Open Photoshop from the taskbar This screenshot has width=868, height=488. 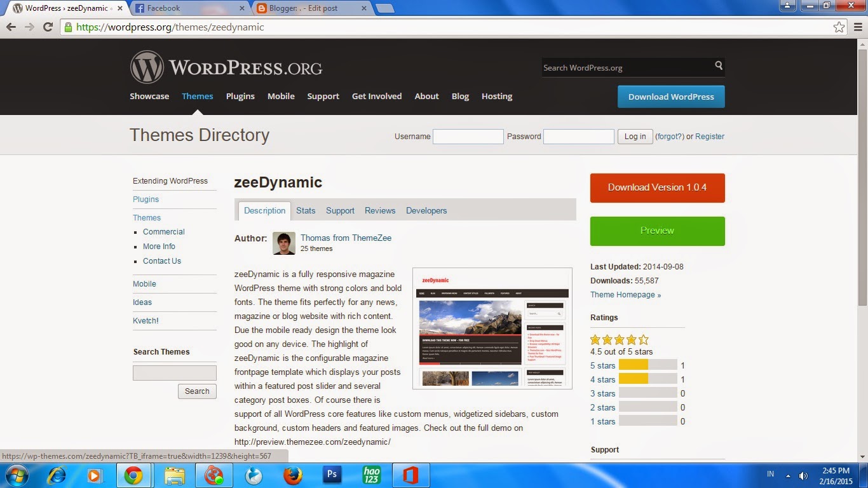331,475
